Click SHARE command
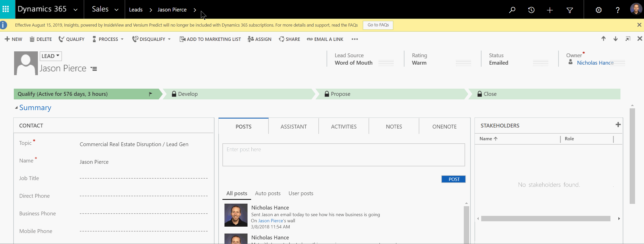This screenshot has height=244, width=644. pos(289,39)
